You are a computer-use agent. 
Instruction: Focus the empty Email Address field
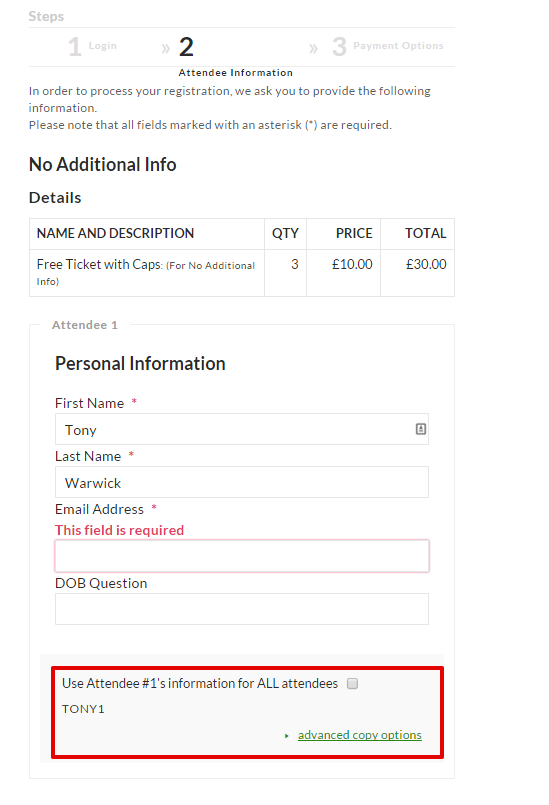click(242, 556)
